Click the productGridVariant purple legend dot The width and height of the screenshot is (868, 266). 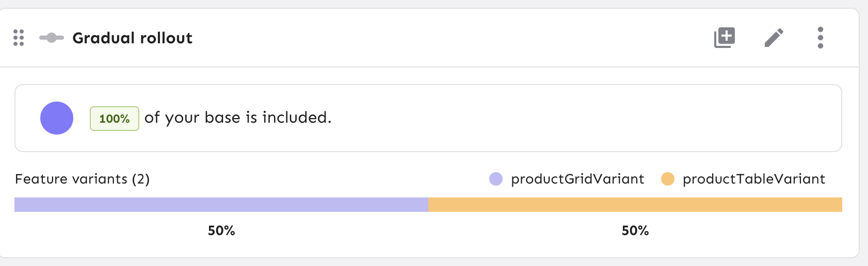(496, 179)
